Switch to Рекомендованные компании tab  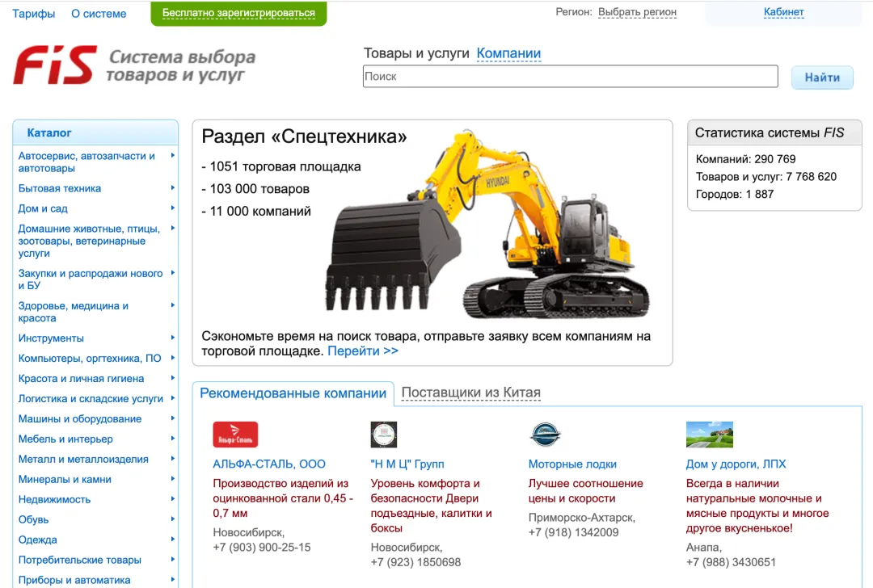293,393
